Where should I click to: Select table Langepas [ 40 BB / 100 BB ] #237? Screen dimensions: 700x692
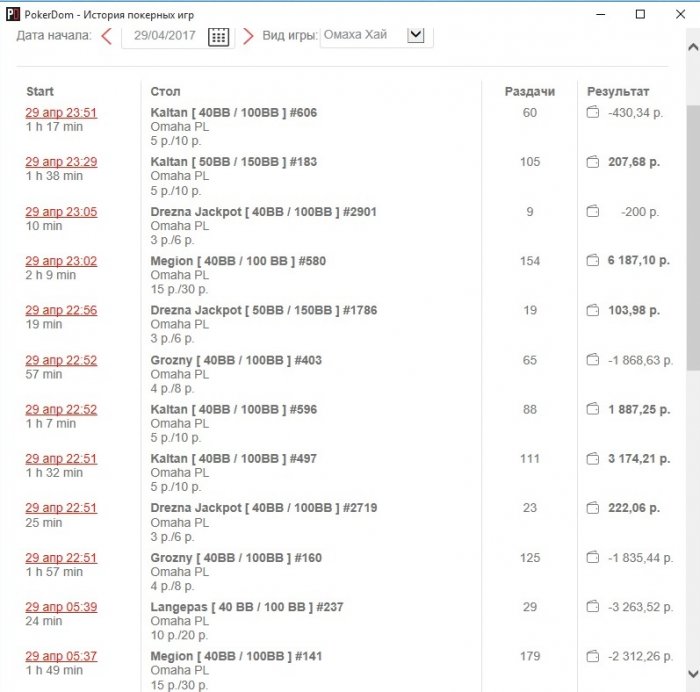click(247, 607)
